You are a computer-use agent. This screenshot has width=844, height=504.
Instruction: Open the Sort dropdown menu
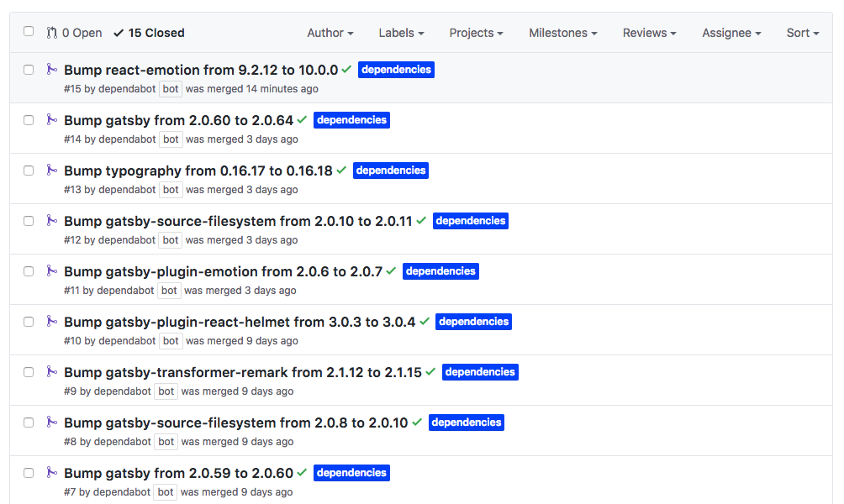click(x=802, y=33)
